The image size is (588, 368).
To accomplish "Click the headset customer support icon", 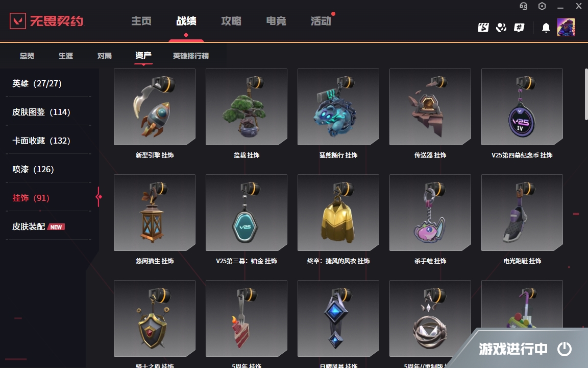I will [x=524, y=6].
